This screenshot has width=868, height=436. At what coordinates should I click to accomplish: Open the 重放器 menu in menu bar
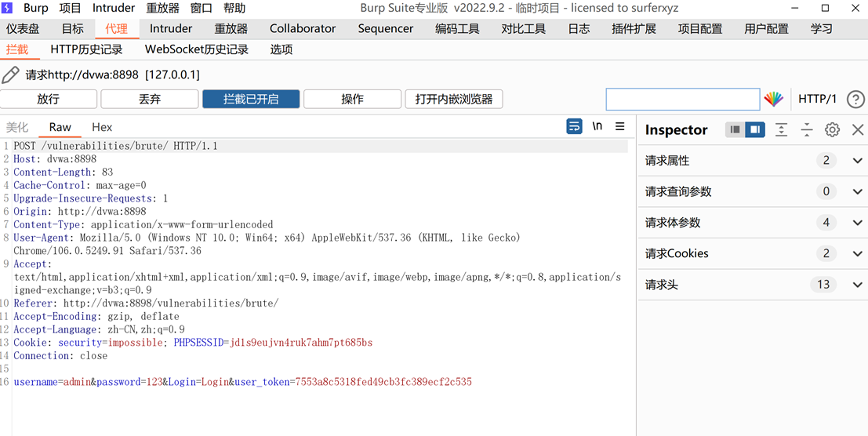click(x=163, y=9)
